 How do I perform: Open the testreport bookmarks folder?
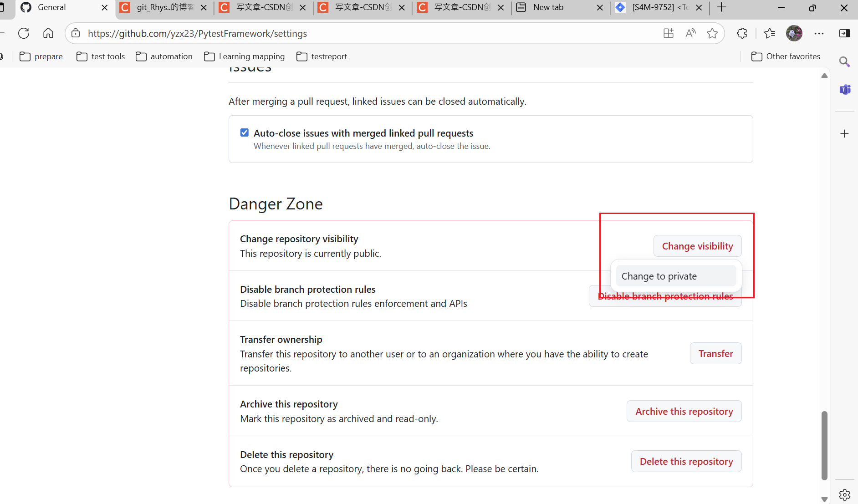(322, 56)
